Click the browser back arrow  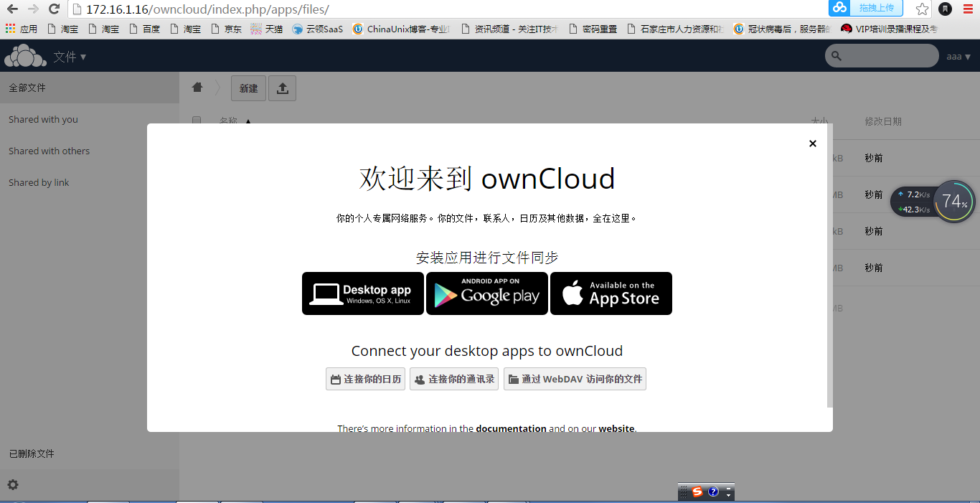point(12,9)
